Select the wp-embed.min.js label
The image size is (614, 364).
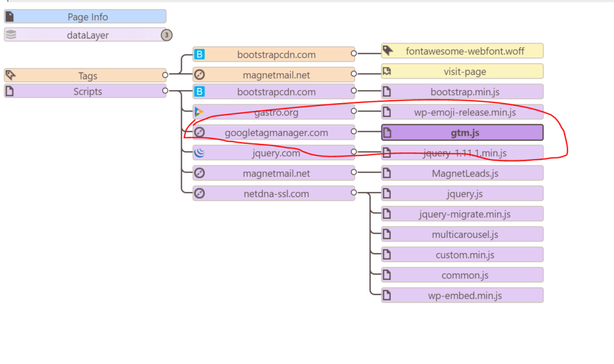click(x=465, y=296)
